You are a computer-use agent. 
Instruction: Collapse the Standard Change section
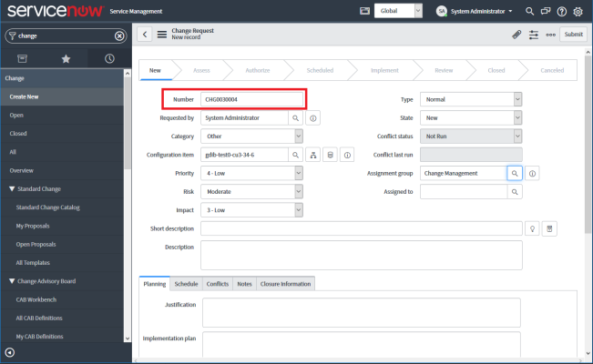12,188
